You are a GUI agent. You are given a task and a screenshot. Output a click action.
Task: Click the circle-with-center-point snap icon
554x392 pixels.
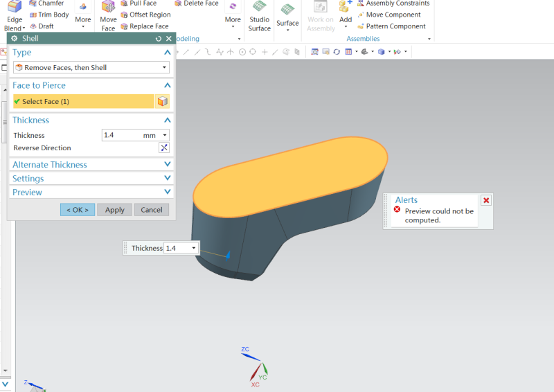click(x=242, y=53)
